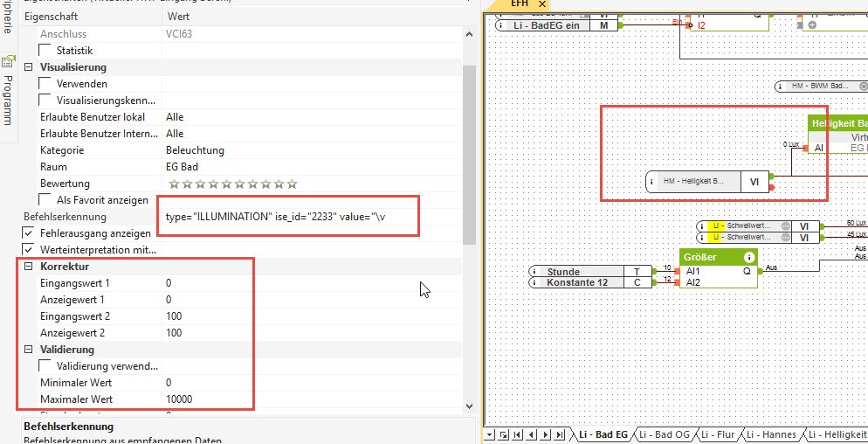Click the new page window icon
This screenshot has width=868, height=444.
(503, 434)
